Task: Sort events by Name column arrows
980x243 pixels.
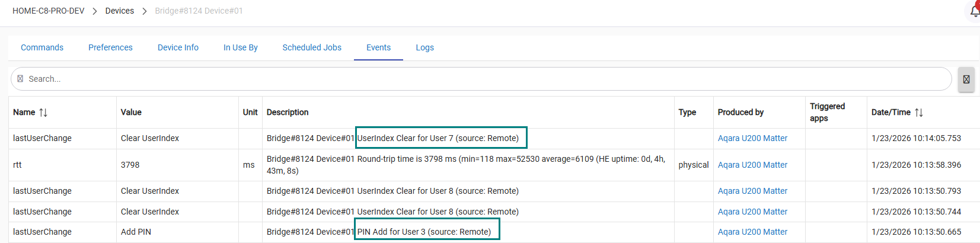Action: tap(43, 113)
